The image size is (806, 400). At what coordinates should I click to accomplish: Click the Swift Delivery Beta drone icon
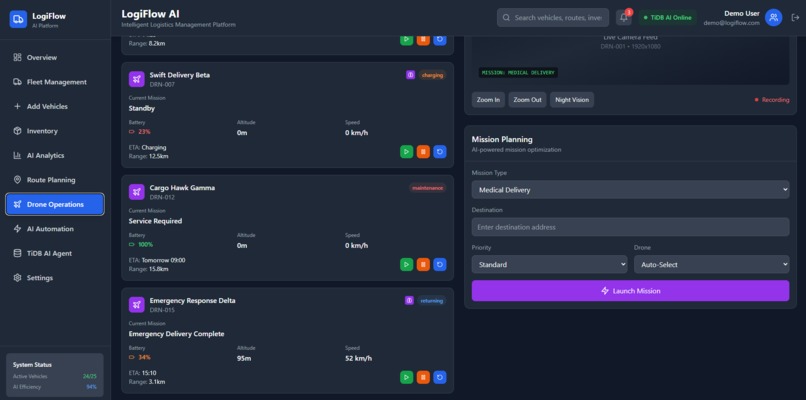coord(137,79)
